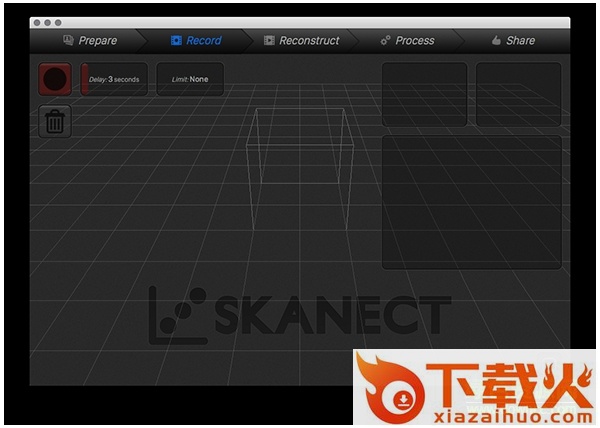Select the first small preview panel
Screen dimensions: 600x428
click(x=424, y=94)
